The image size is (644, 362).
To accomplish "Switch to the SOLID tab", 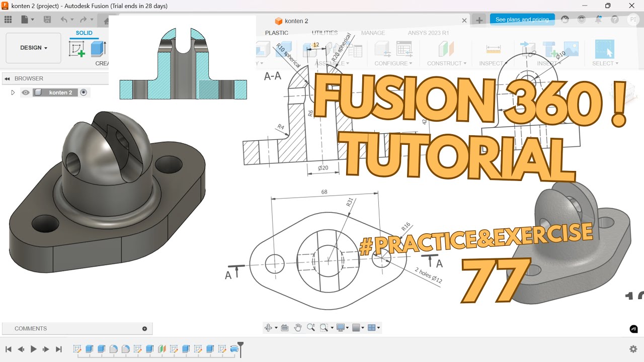I will 84,33.
